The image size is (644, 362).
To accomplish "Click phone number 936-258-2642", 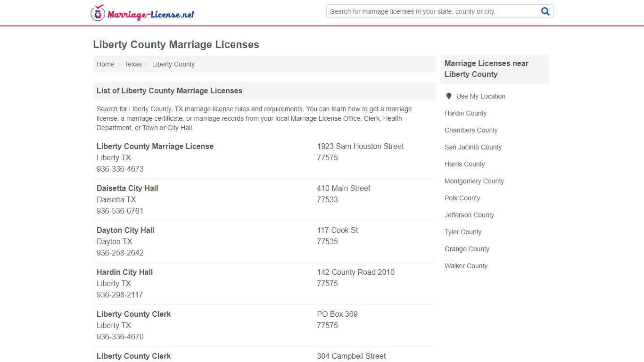I will click(x=120, y=253).
